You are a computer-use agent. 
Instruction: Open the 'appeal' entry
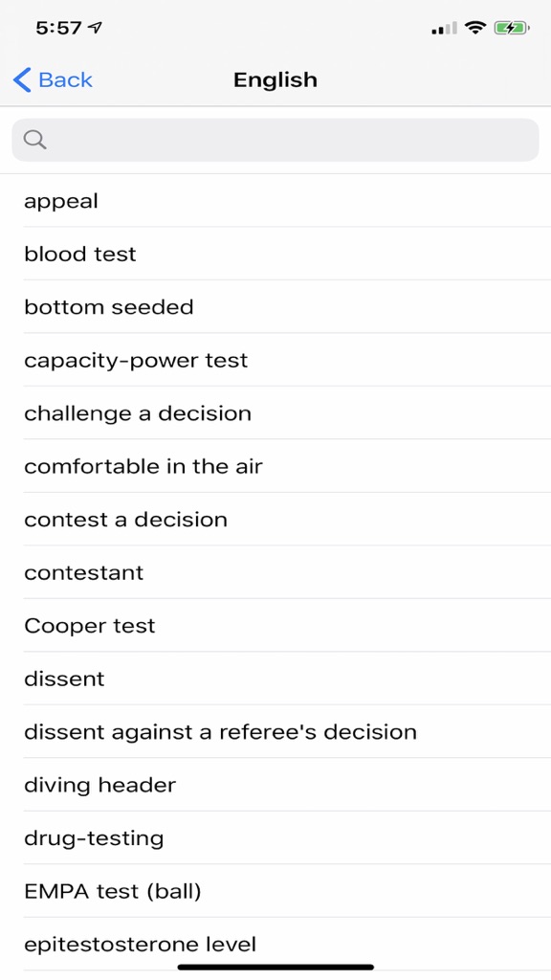275,201
